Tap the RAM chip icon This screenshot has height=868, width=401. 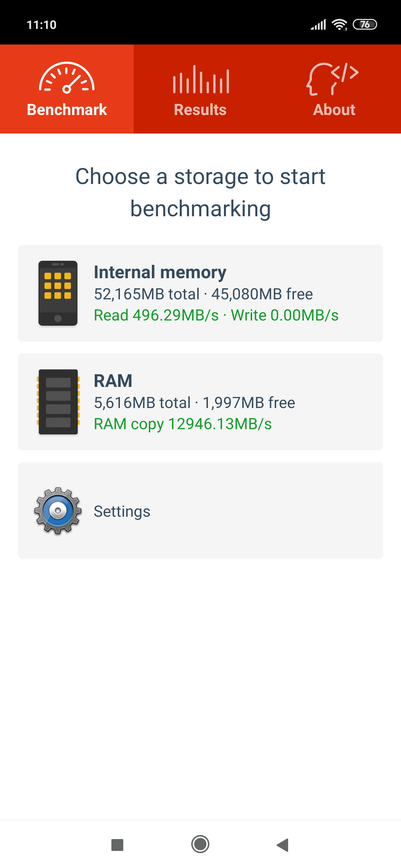(58, 402)
